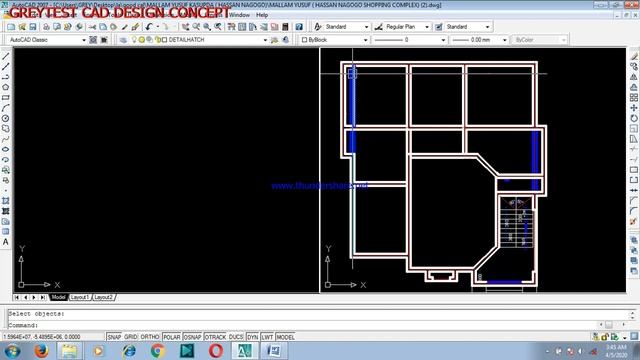
Task: Choose the Array modify tool
Action: coord(634,98)
